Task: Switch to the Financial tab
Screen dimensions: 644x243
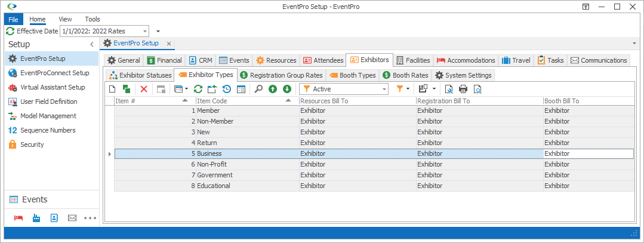Action: click(164, 60)
